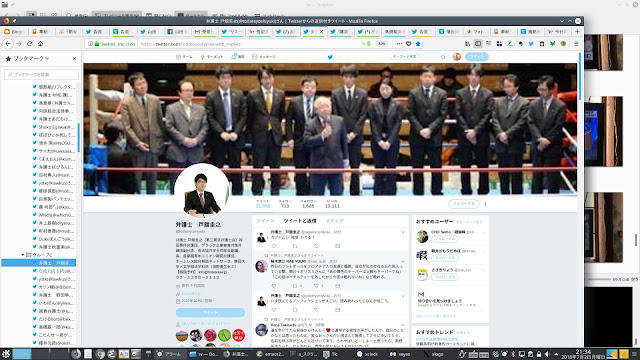
Task: Open the Firefox library toolbar icon
Action: click(x=467, y=44)
